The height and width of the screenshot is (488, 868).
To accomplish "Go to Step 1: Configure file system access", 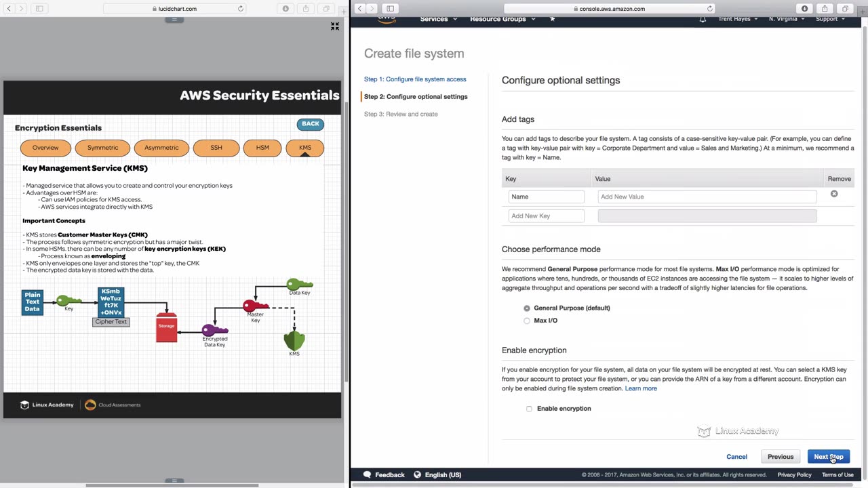I will (x=415, y=79).
